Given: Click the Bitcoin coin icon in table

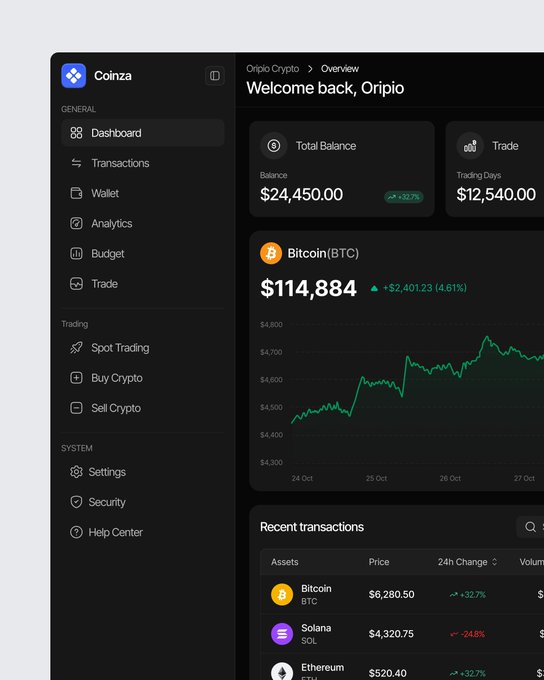Looking at the screenshot, I should (282, 595).
